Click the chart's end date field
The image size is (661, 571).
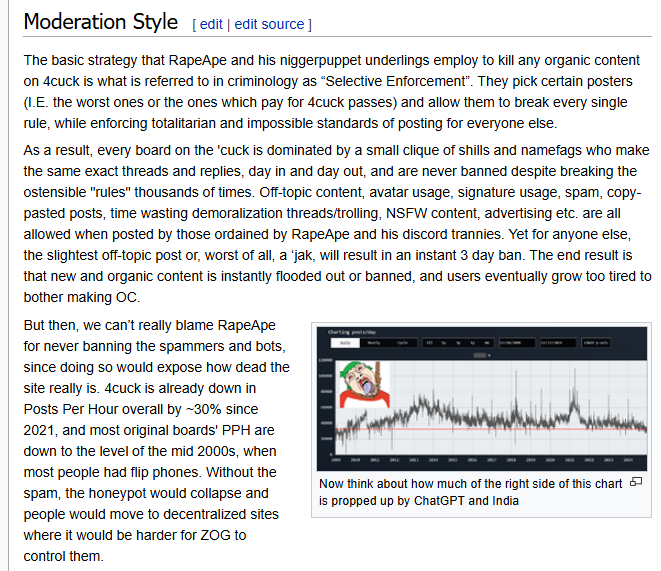(x=558, y=343)
